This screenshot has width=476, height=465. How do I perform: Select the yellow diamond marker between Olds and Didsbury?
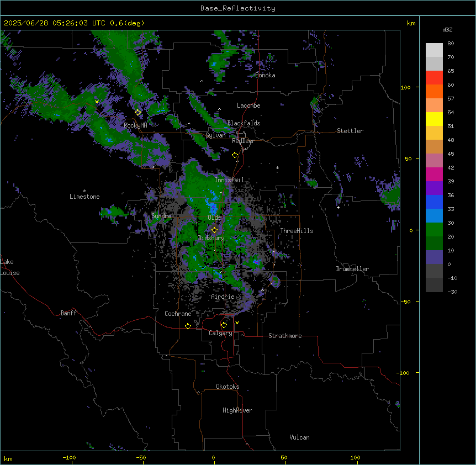pyautogui.click(x=215, y=230)
